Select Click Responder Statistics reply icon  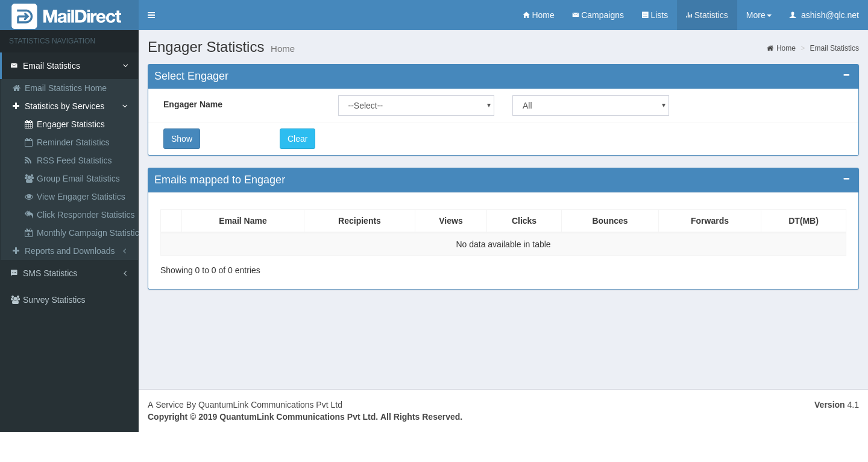[x=28, y=215]
